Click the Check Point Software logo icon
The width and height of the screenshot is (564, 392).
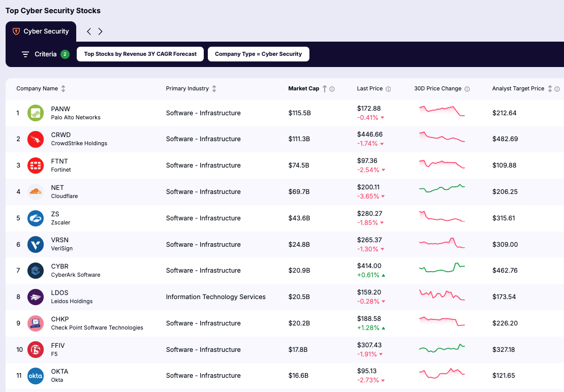click(36, 323)
